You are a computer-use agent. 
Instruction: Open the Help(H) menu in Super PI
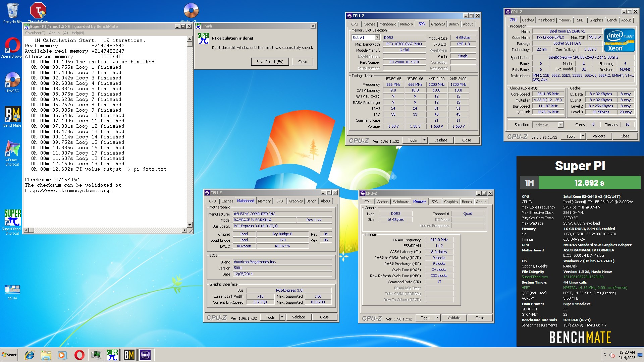78,33
